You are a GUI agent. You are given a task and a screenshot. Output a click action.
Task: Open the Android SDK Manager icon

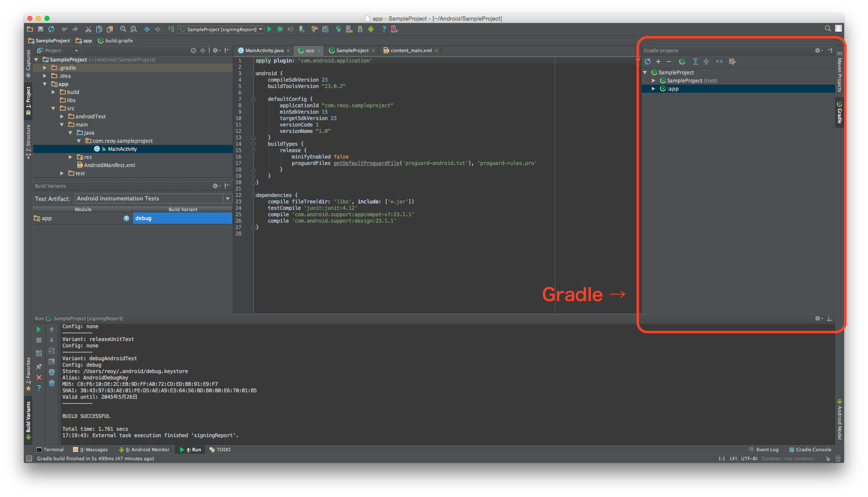360,29
